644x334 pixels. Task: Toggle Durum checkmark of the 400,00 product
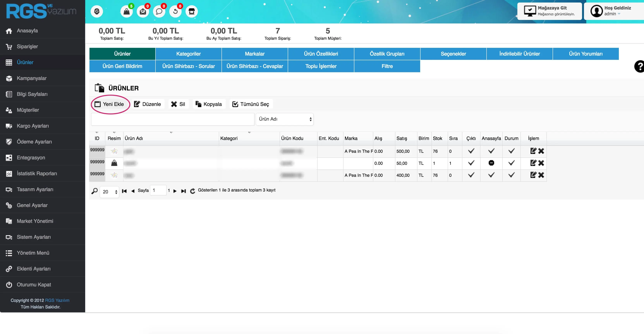(x=512, y=175)
